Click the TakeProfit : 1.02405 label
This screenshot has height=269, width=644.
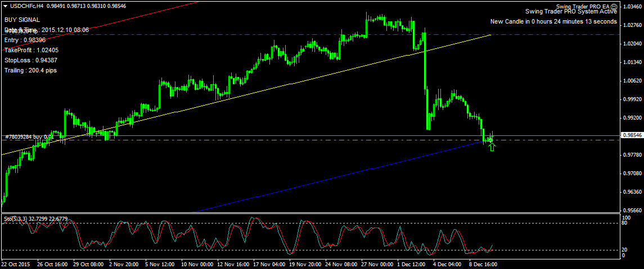pyautogui.click(x=31, y=50)
